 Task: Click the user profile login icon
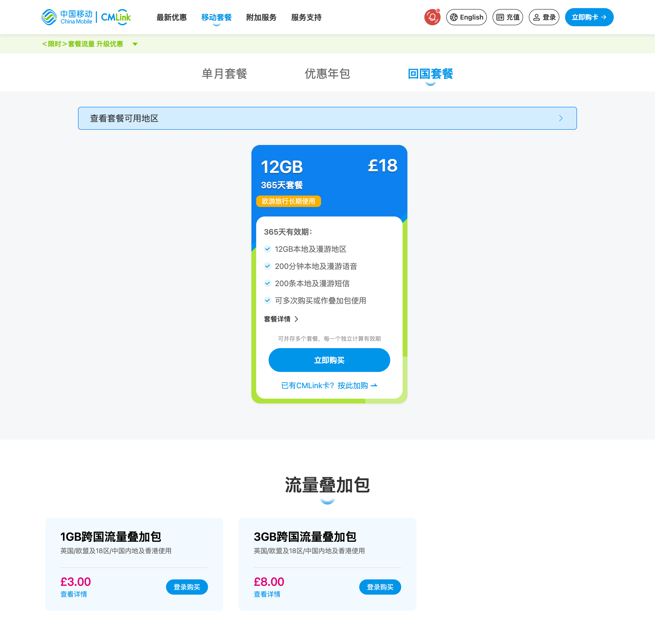point(536,17)
